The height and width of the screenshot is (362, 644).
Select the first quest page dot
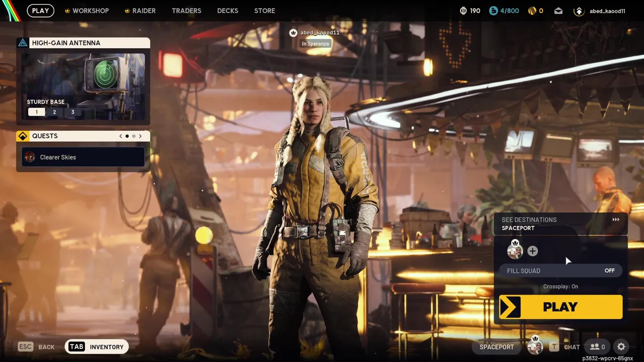127,136
